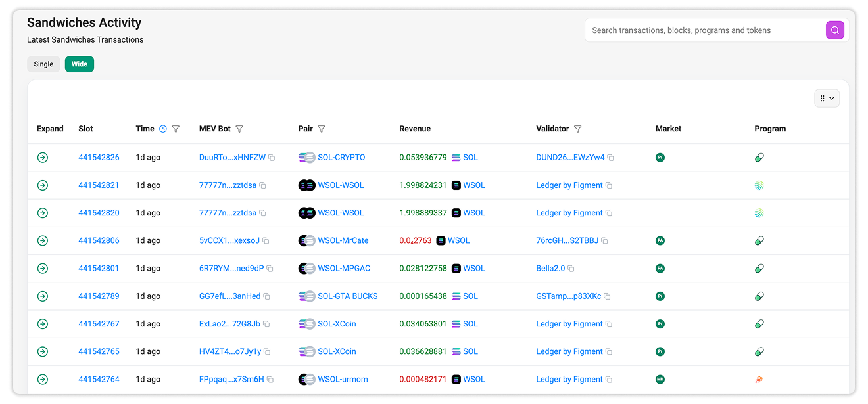
Task: Copy the ExLao2...72G8Jb bot address
Action: (x=266, y=324)
